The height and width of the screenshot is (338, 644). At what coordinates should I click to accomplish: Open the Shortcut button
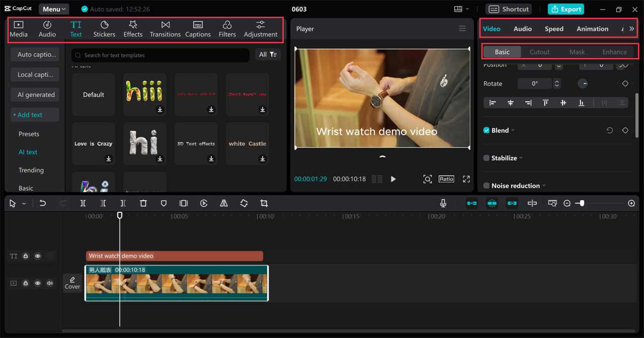point(509,9)
